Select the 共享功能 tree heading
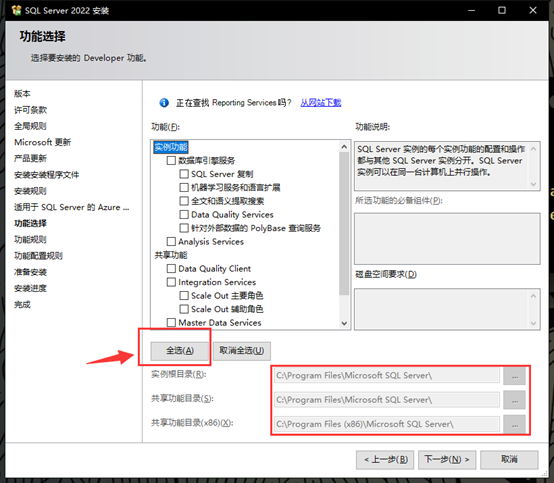The height and width of the screenshot is (483, 554). coord(171,255)
